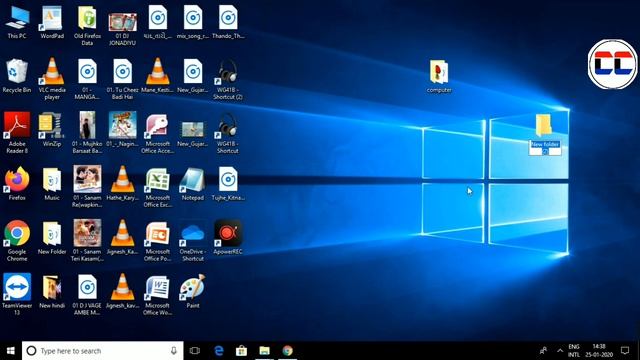Select the Old Firefox Data folder
The image size is (640, 360).
tap(87, 25)
